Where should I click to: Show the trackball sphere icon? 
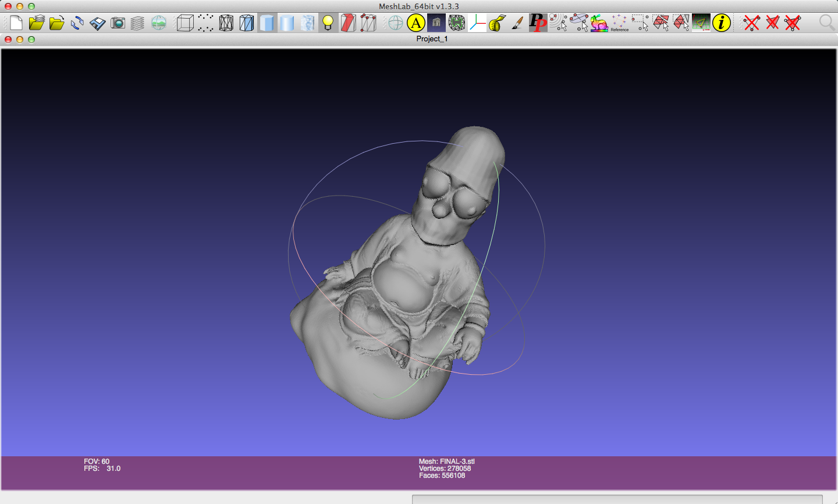point(396,23)
